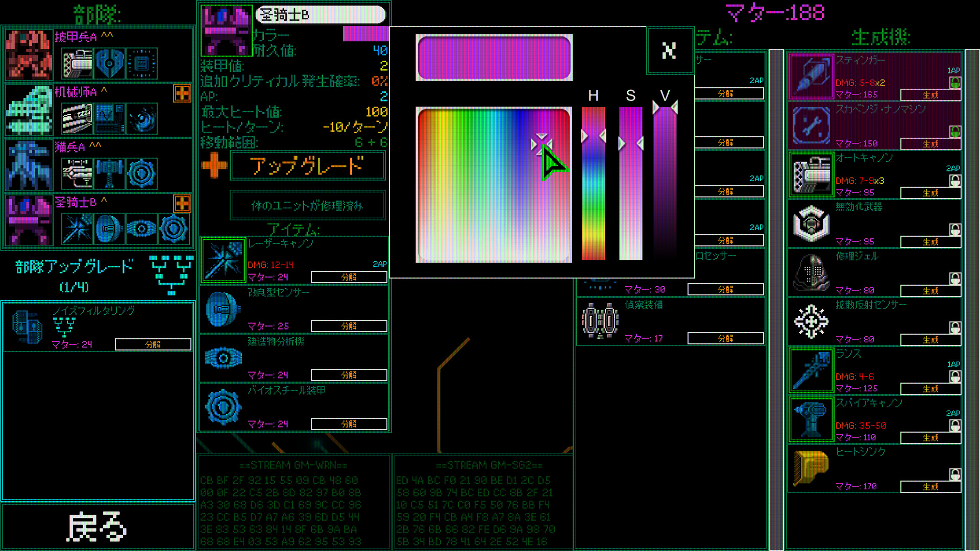Open the 部隊アップグレード tree icon
The width and height of the screenshot is (980, 551).
[171, 275]
